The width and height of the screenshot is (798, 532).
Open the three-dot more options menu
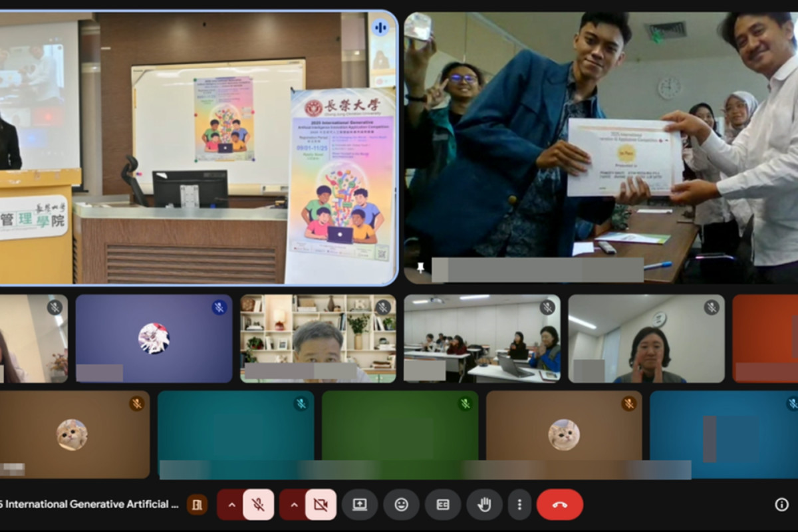click(519, 505)
